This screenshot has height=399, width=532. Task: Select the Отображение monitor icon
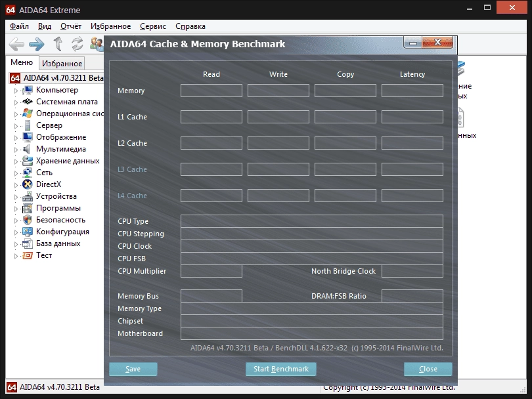click(x=28, y=137)
